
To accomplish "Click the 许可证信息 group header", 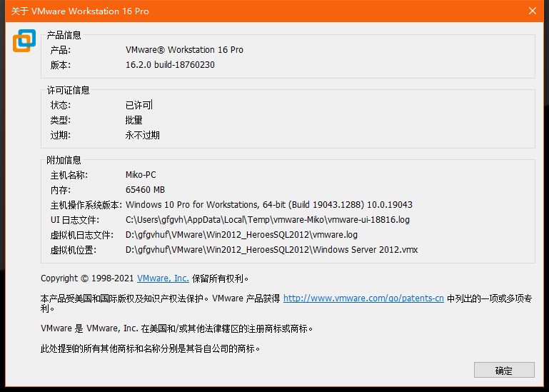I will [69, 90].
